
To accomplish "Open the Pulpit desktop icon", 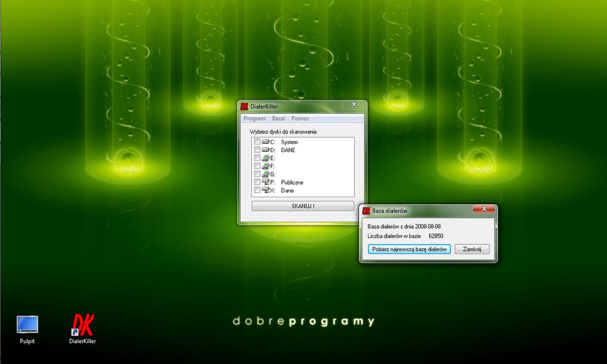I will 27,329.
